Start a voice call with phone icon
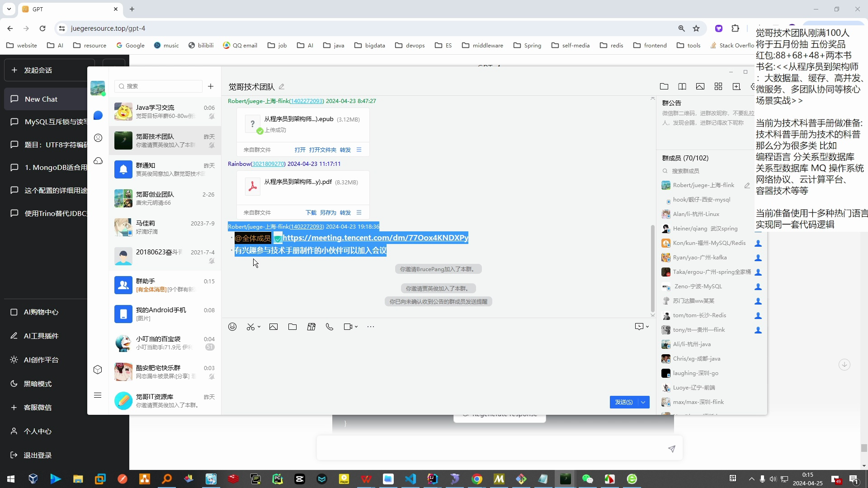 click(330, 327)
